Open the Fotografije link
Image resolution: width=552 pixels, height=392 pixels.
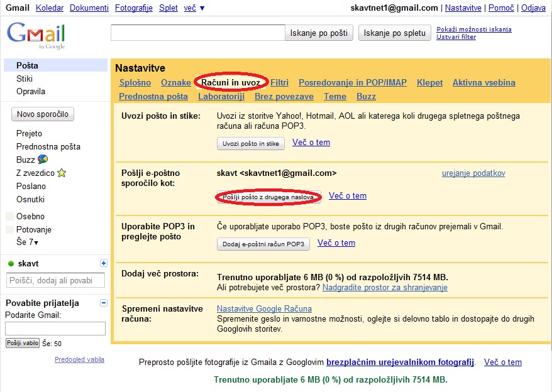point(134,8)
